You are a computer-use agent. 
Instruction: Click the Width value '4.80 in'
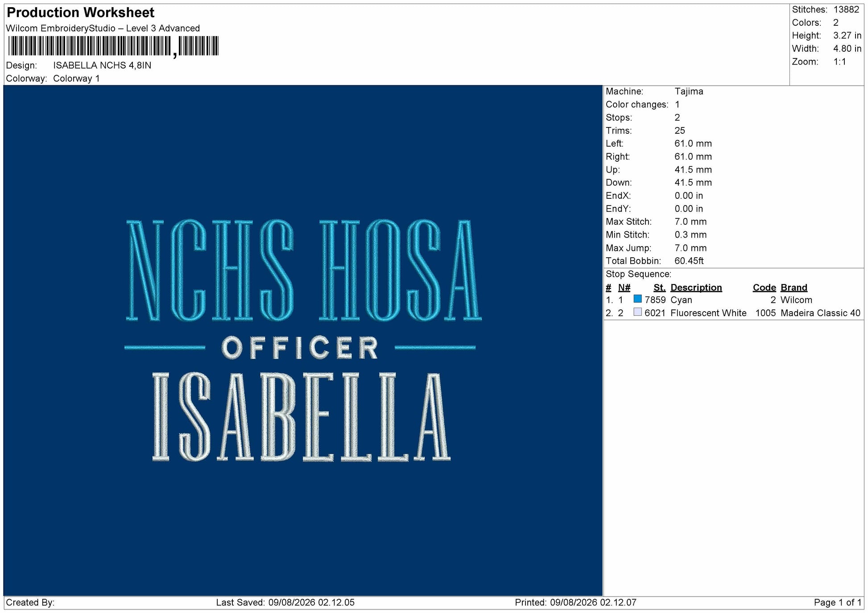pos(847,48)
